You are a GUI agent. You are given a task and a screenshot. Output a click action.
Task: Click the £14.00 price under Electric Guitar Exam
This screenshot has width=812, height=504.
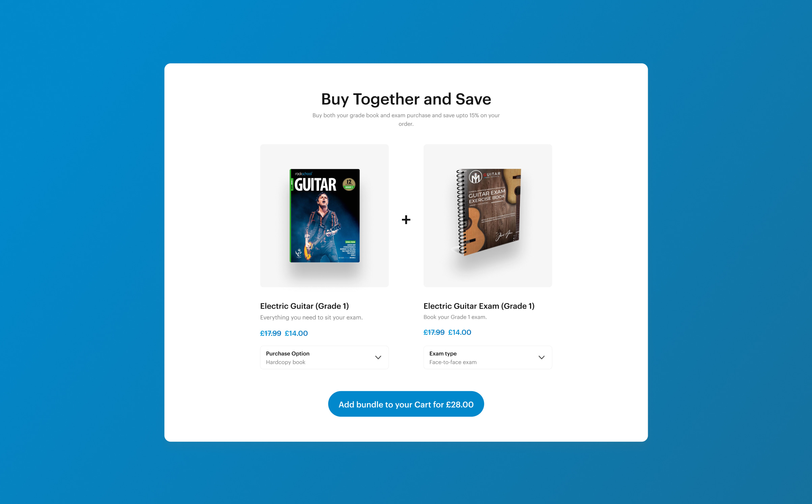point(460,332)
